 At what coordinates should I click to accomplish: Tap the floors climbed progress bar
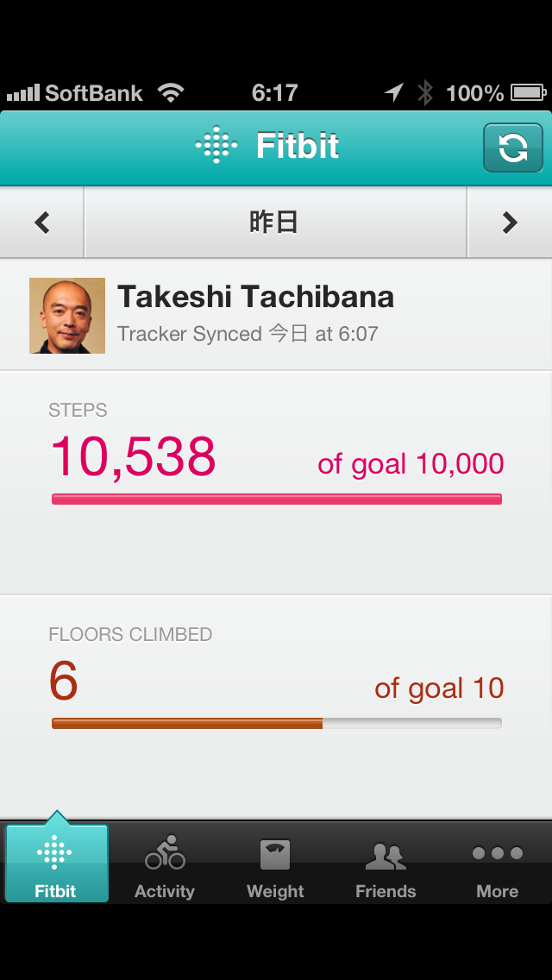click(276, 723)
